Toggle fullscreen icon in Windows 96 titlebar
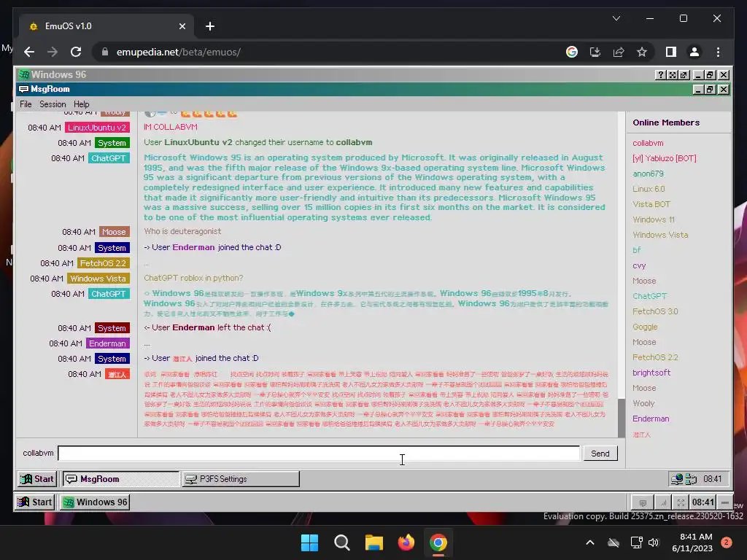 tap(672, 75)
